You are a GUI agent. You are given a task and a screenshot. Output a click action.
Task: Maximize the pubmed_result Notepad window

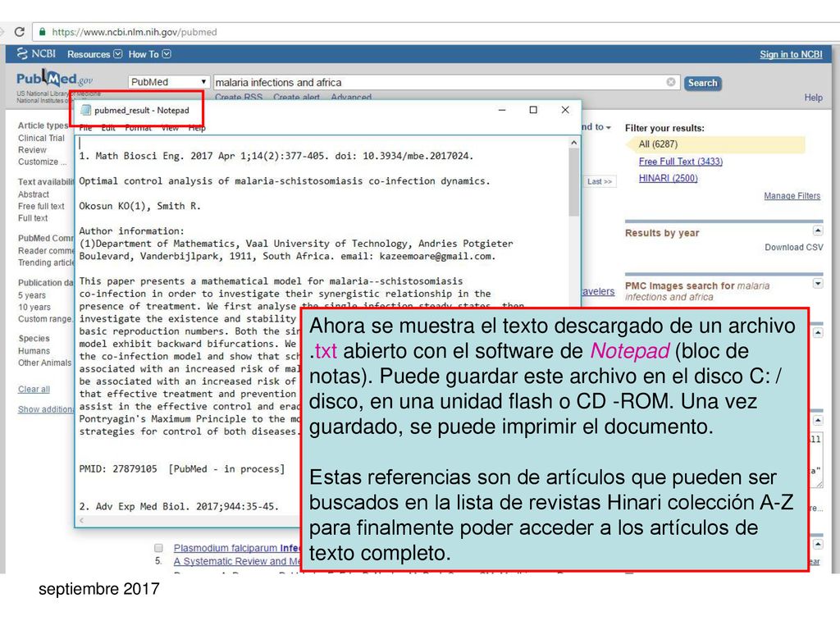pos(533,110)
